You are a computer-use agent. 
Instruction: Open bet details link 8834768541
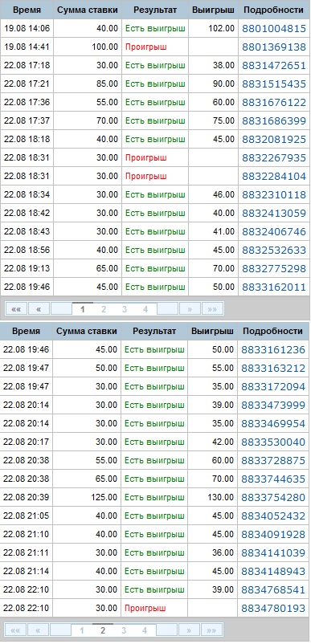(273, 590)
